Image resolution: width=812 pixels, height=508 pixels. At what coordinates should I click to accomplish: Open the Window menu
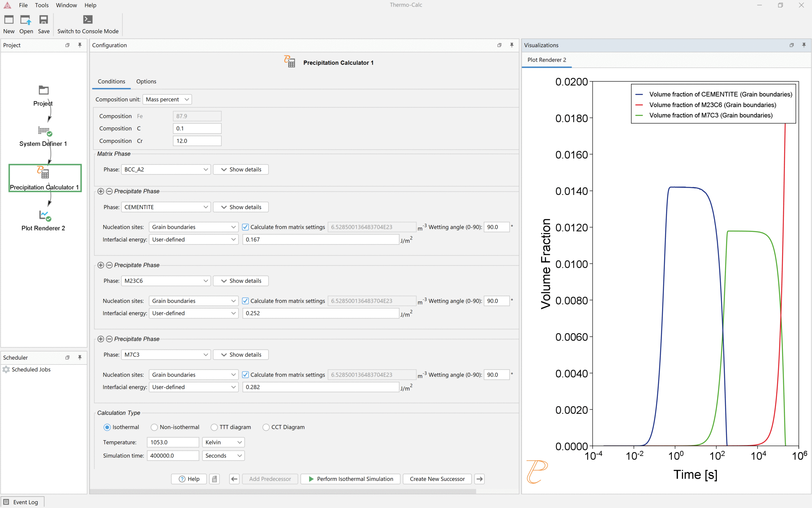66,5
